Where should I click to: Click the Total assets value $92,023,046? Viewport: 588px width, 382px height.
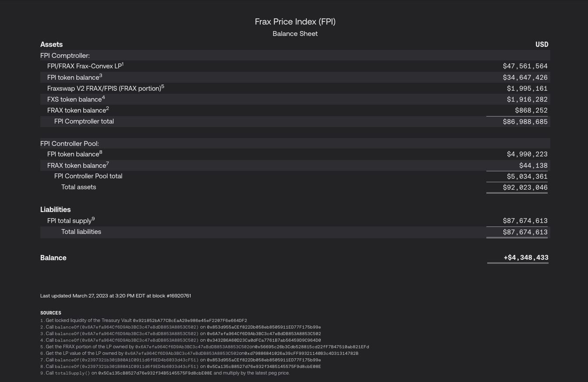(525, 187)
